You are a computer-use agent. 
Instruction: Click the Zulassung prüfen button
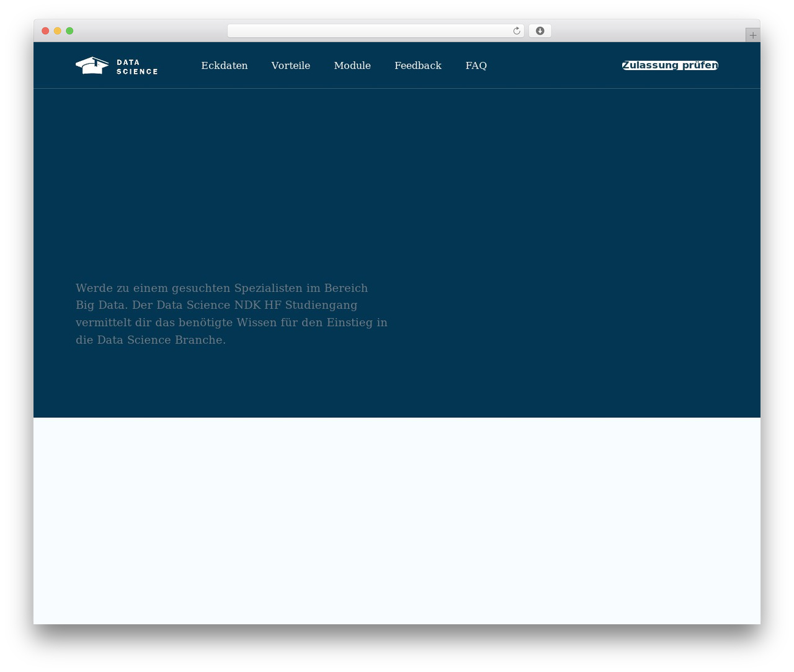point(670,66)
